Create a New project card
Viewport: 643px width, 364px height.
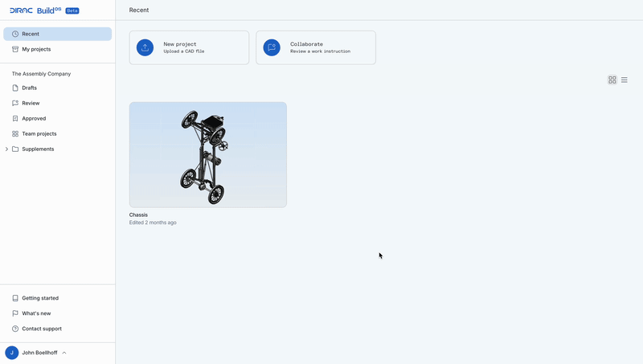click(x=189, y=47)
